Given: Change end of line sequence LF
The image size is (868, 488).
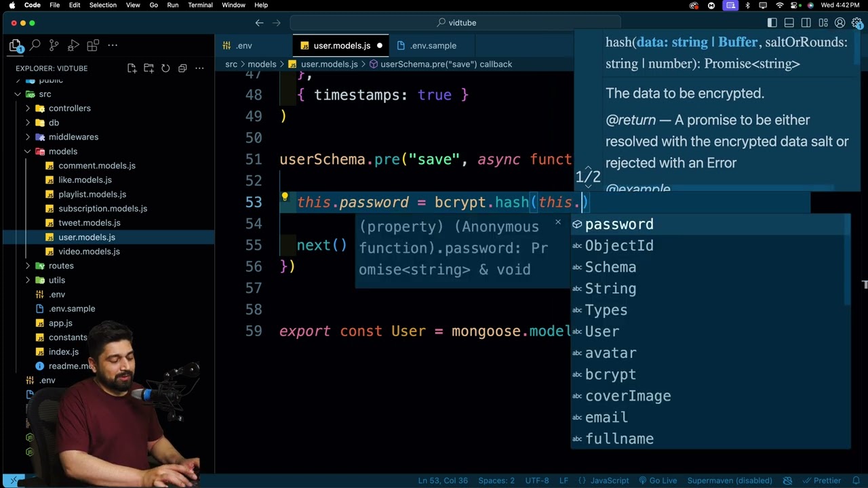Looking at the screenshot, I should tap(564, 481).
